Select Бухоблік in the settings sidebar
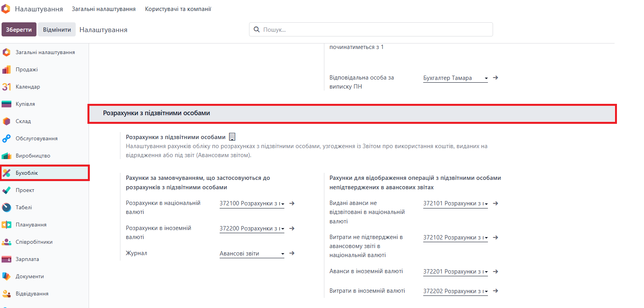Viewport: 644px width, 308px height. pyautogui.click(x=27, y=173)
